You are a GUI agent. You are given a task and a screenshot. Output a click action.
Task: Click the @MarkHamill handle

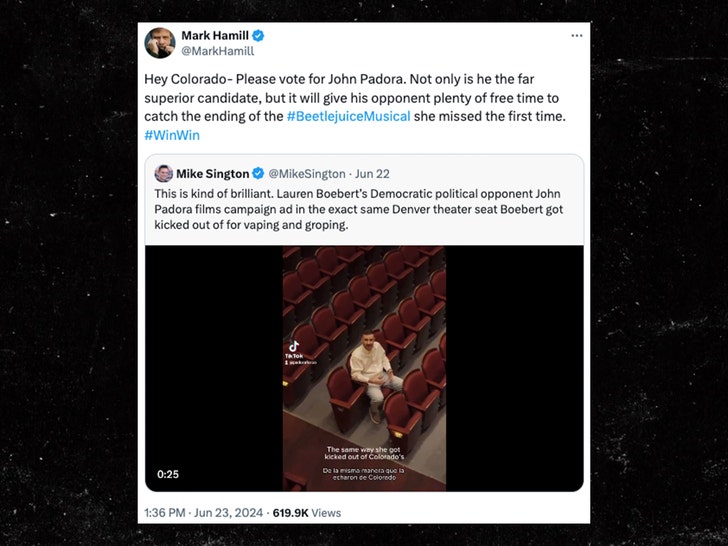[x=217, y=51]
